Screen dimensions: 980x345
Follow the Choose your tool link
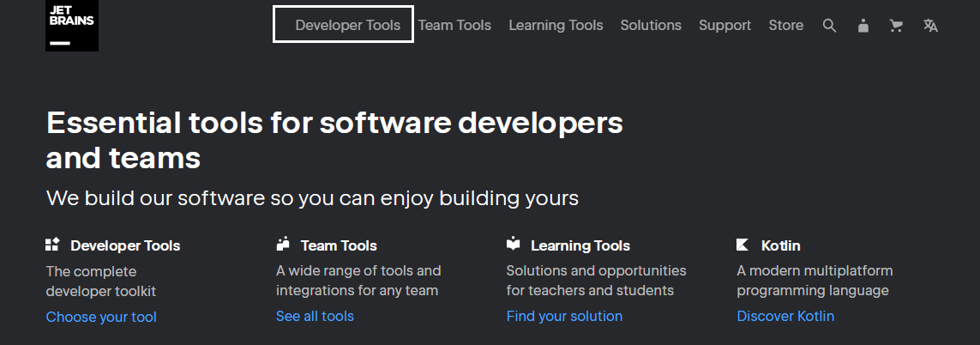point(101,317)
